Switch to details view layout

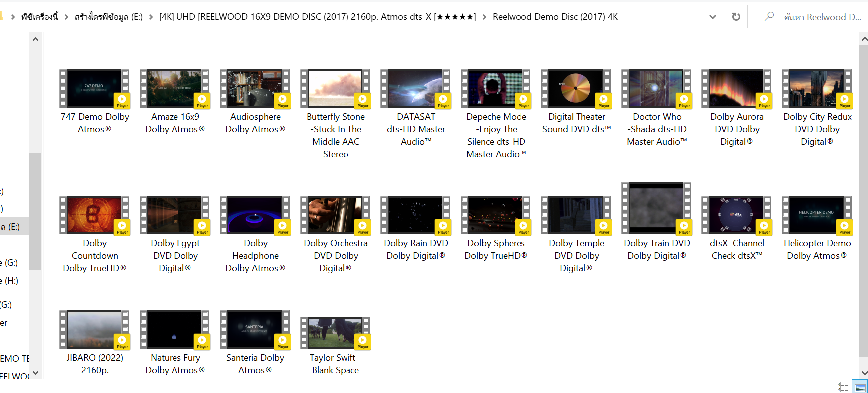[x=843, y=387]
